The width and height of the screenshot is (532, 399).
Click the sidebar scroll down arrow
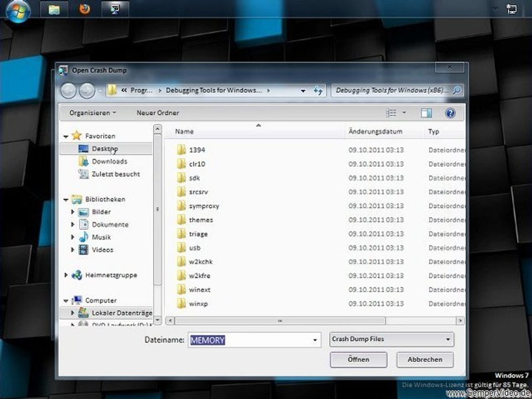pos(157,320)
